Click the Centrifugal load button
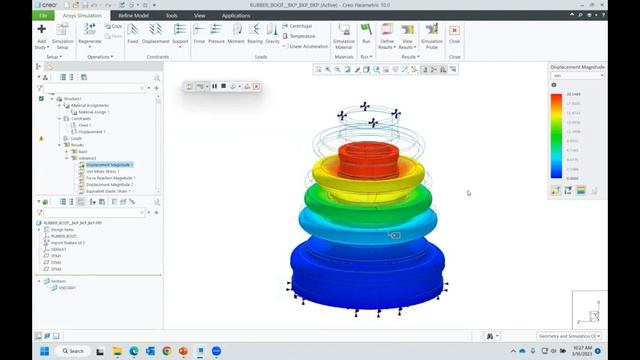The width and height of the screenshot is (640, 360). 297,26
